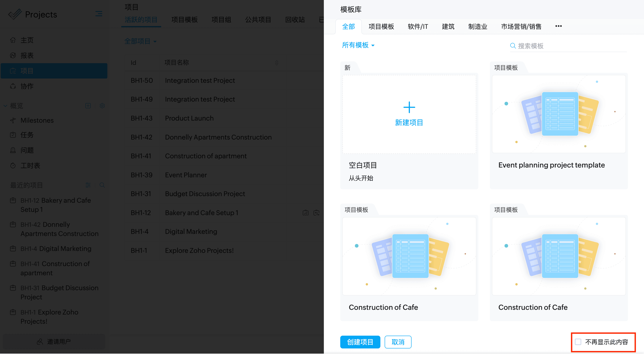Click the sidebar collapse hamburger icon

[x=99, y=14]
